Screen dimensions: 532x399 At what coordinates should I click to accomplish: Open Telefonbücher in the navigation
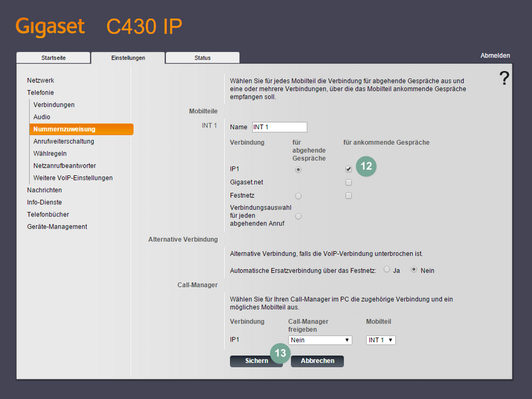tap(49, 214)
